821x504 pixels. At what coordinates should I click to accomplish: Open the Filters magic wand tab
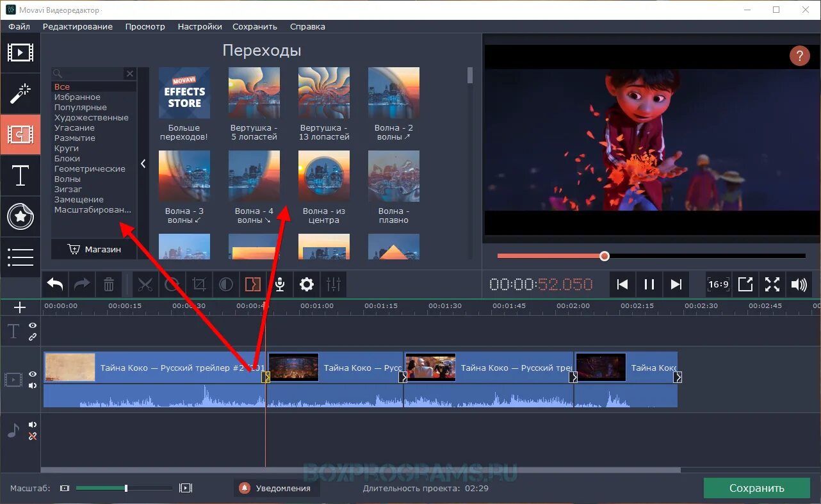20,93
